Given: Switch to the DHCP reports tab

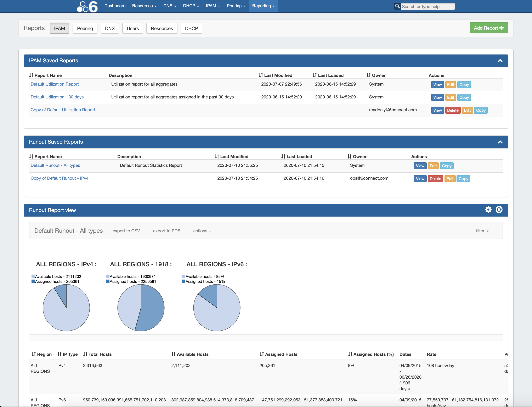Looking at the screenshot, I should 191,28.
